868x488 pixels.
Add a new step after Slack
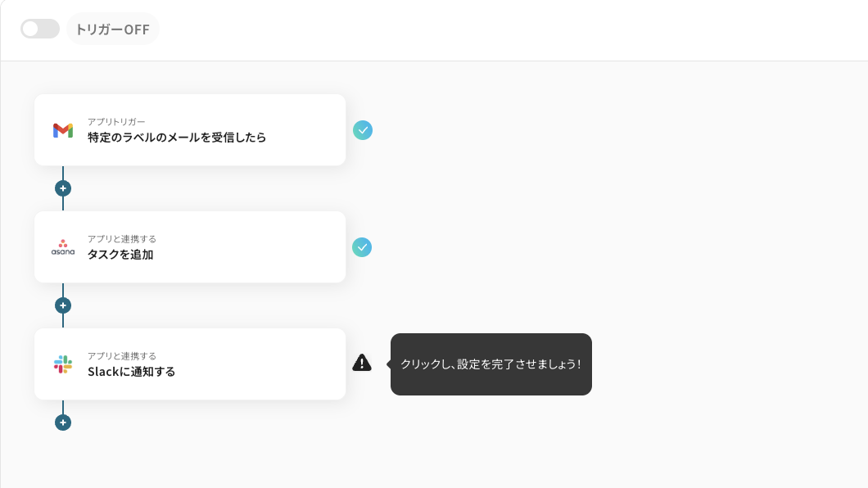(x=63, y=422)
